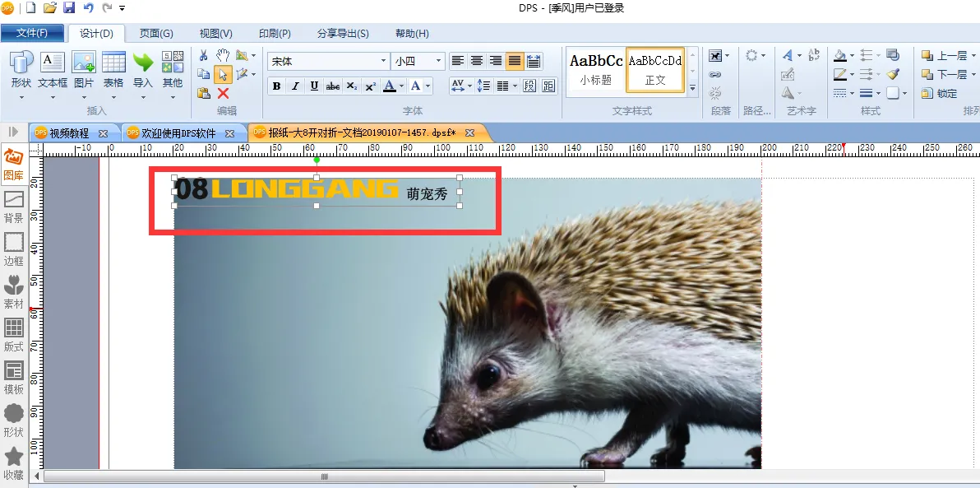Apply the 小标题 text style
Viewport: 980px width, 488px height.
click(596, 69)
